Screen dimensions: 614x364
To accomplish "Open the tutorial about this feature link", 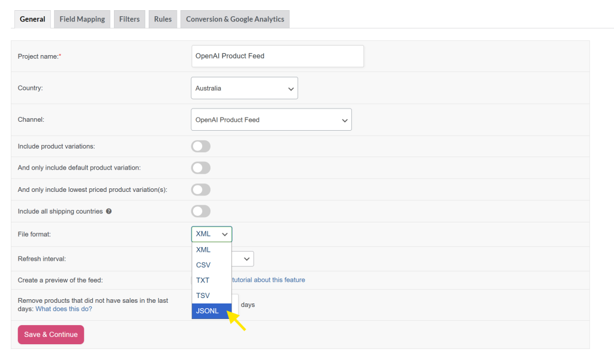I will [270, 279].
